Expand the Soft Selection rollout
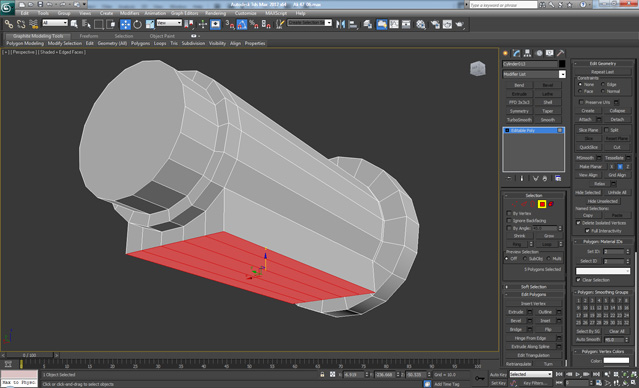The image size is (639, 388). click(534, 287)
